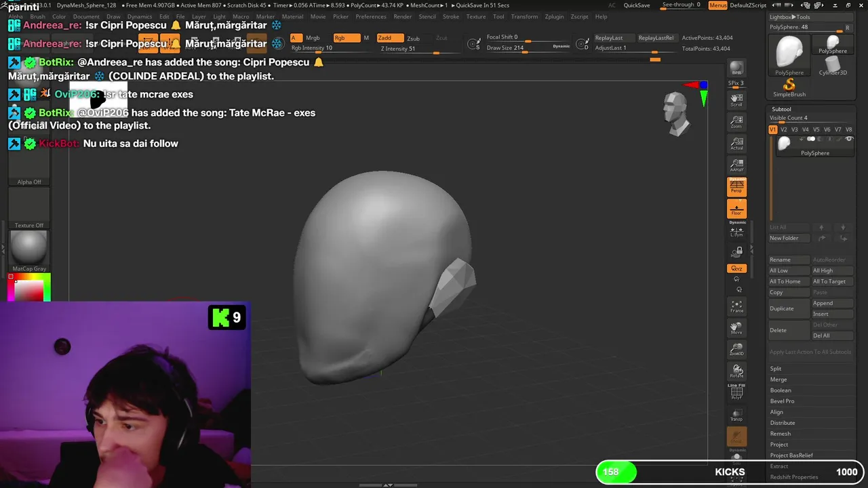Open the Preferences menu

tap(371, 16)
